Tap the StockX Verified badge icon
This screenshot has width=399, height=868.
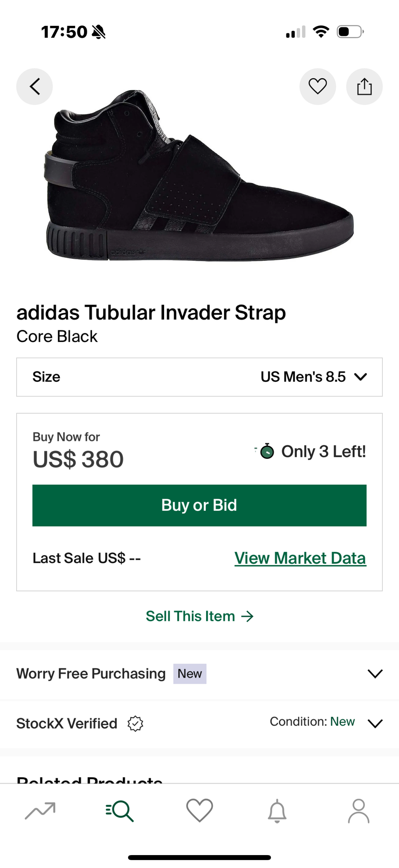pos(135,724)
